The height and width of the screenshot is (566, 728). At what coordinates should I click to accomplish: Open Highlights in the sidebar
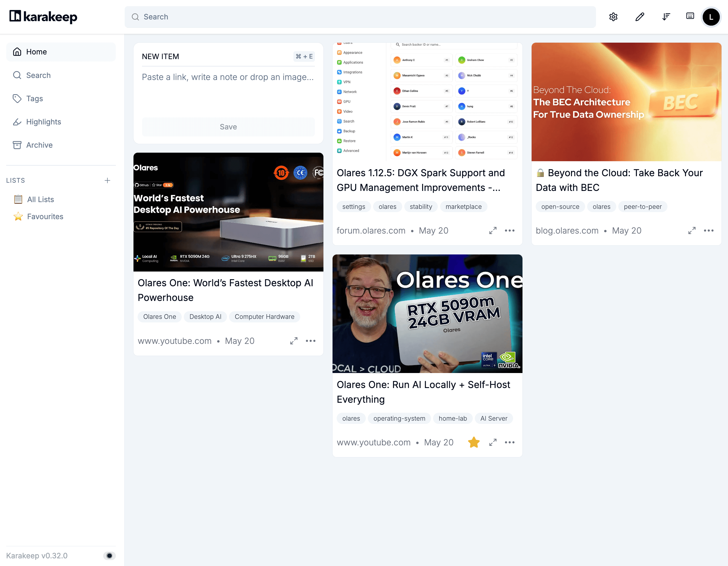[x=61, y=122]
